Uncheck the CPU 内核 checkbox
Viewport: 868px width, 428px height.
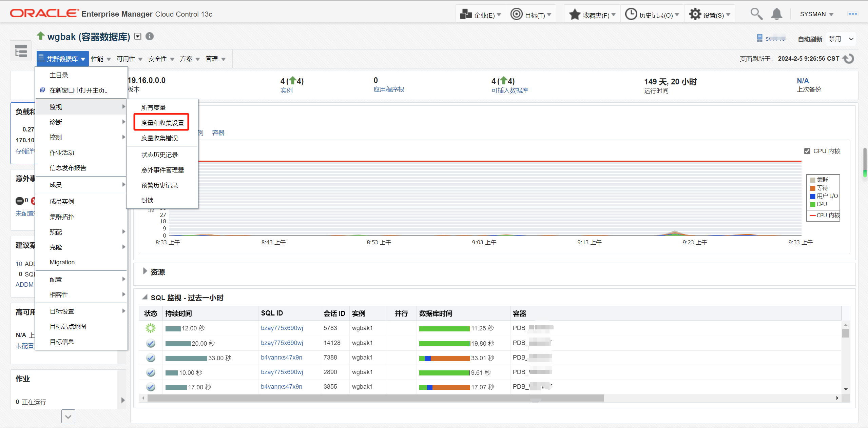(x=807, y=151)
